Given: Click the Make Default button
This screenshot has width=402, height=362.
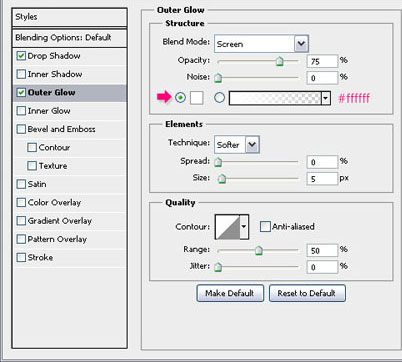Looking at the screenshot, I should [x=230, y=293].
